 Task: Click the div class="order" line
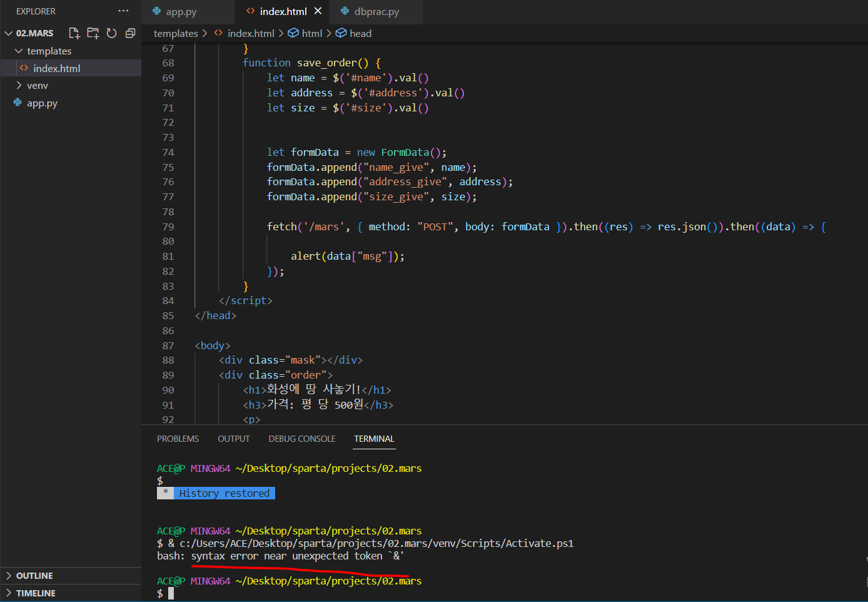pyautogui.click(x=276, y=375)
